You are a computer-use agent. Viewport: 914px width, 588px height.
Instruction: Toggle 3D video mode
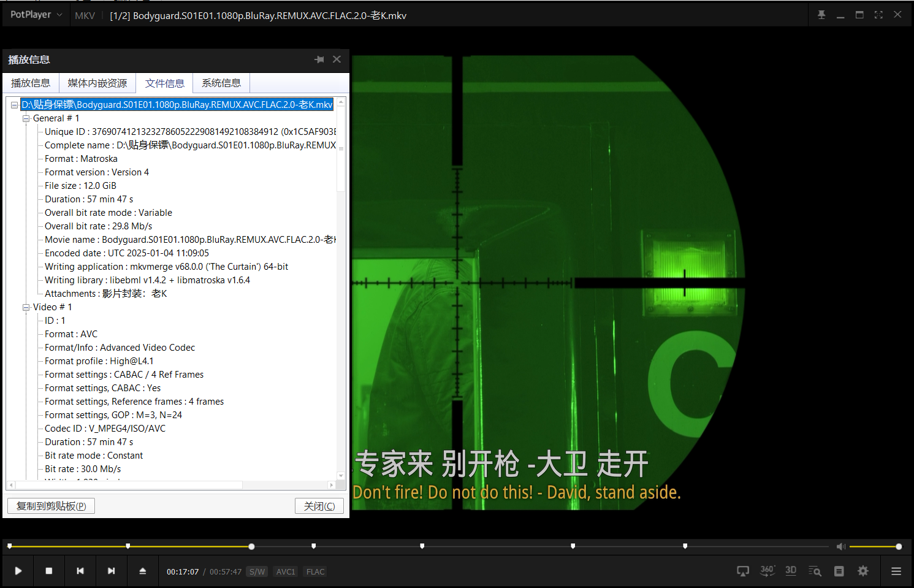click(791, 571)
